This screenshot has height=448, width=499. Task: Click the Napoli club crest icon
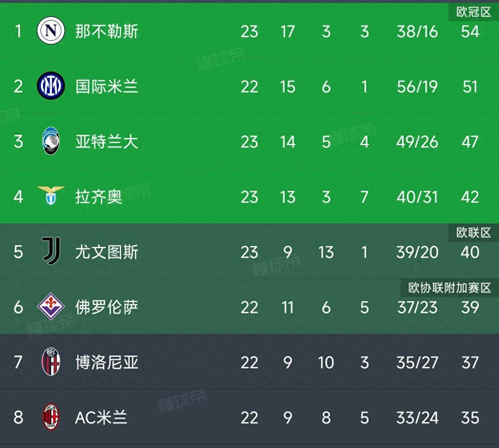[x=51, y=31]
